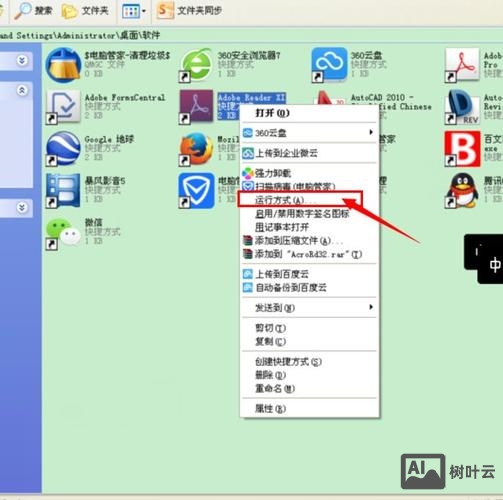Select the Google 地球 shortcut icon
Image resolution: width=503 pixels, height=500 pixels.
click(x=63, y=149)
